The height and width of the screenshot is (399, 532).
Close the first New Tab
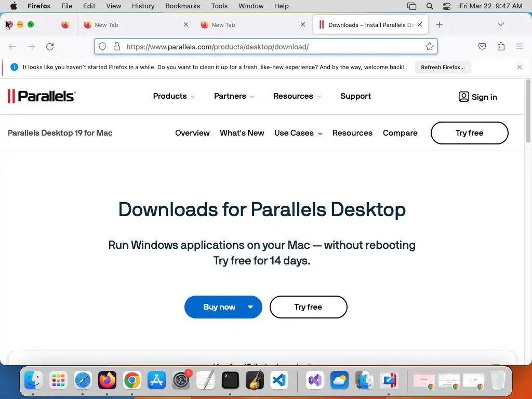186,24
